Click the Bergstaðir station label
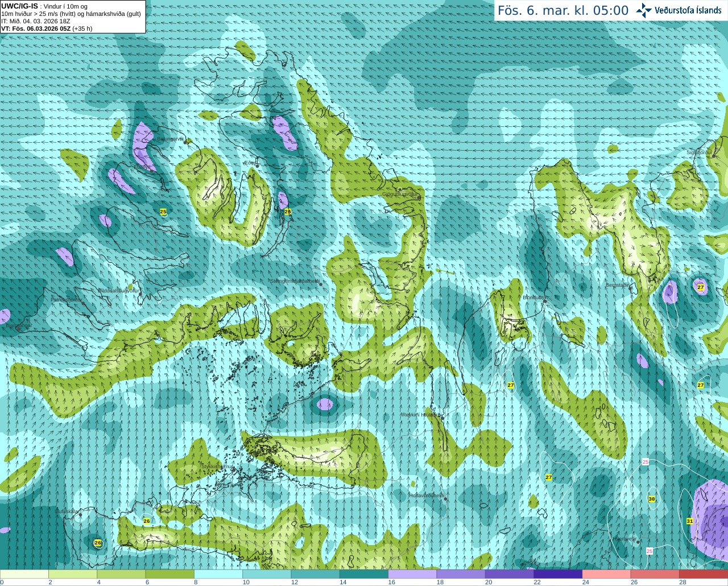 (x=618, y=285)
